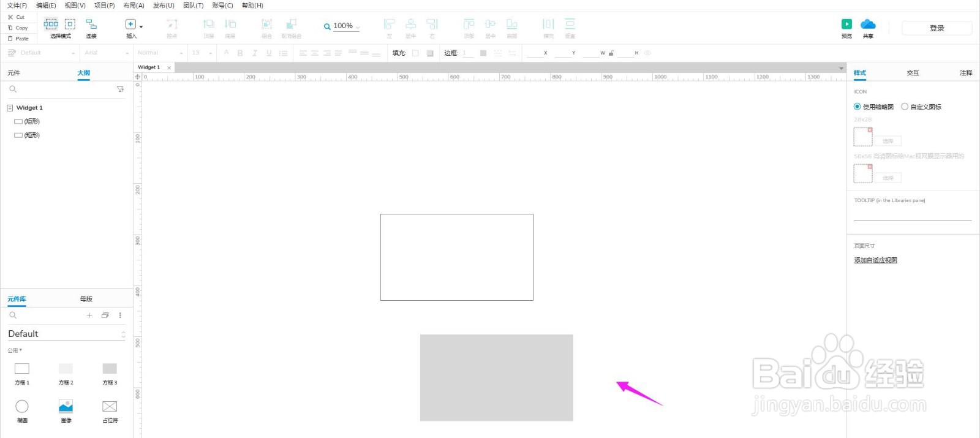Click the fill color swatch

tap(415, 53)
